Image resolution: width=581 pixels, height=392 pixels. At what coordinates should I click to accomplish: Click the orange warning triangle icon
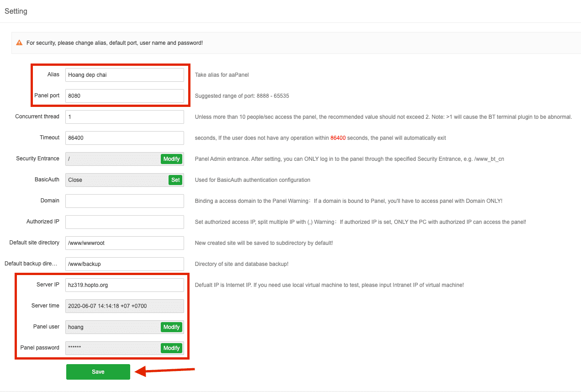pos(19,42)
